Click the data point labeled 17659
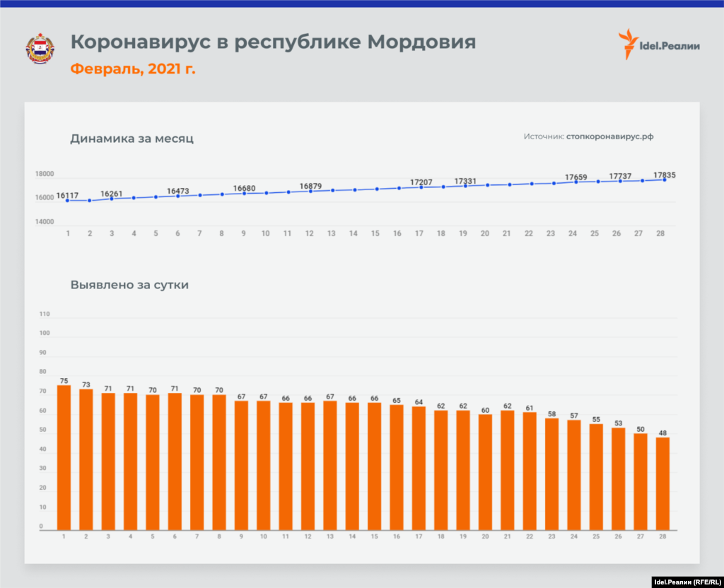This screenshot has height=588, width=724. coord(576,182)
